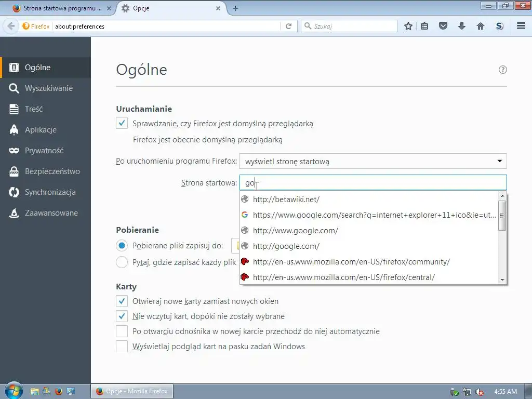Choose the http://google.com/ suggestion
This screenshot has width=532, height=399.
[368, 246]
